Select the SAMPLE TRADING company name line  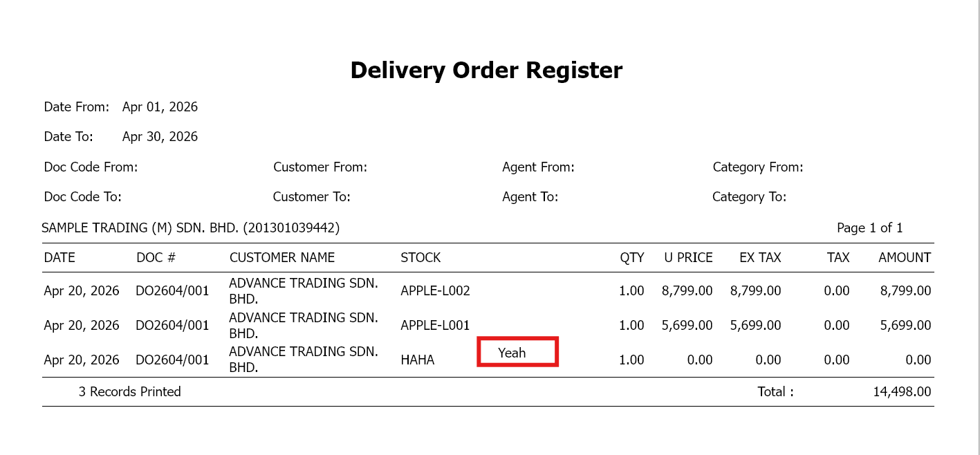coord(190,228)
